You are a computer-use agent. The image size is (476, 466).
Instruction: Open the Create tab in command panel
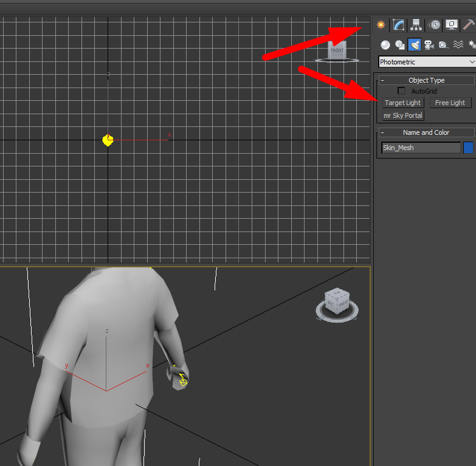click(381, 25)
